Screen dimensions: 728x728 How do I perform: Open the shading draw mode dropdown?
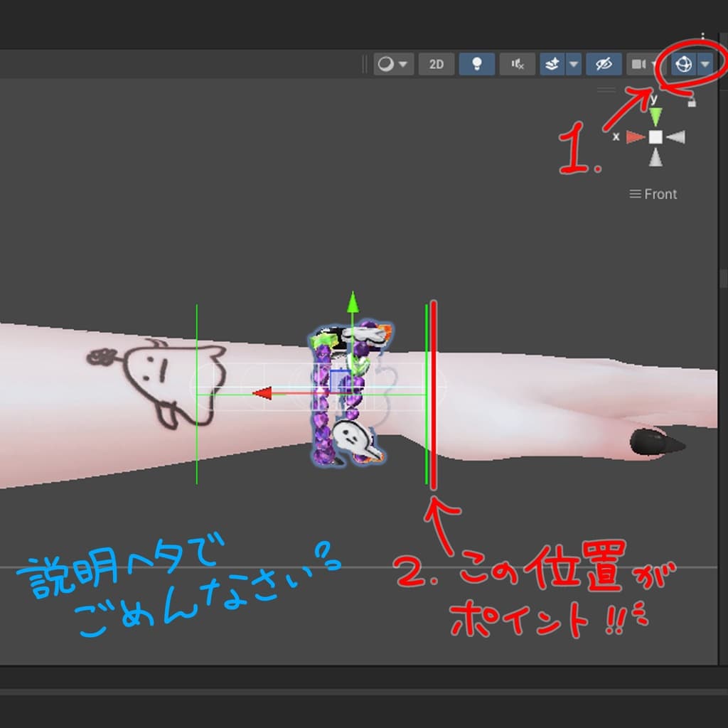(393, 63)
